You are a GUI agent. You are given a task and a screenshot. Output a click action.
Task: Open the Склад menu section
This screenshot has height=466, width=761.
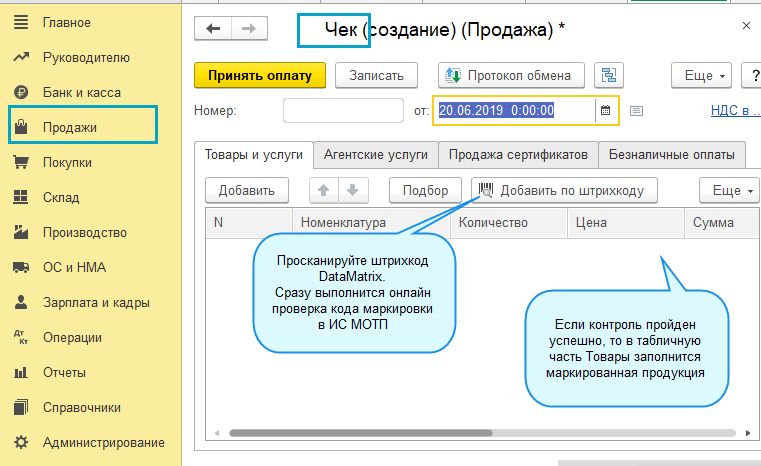(61, 197)
